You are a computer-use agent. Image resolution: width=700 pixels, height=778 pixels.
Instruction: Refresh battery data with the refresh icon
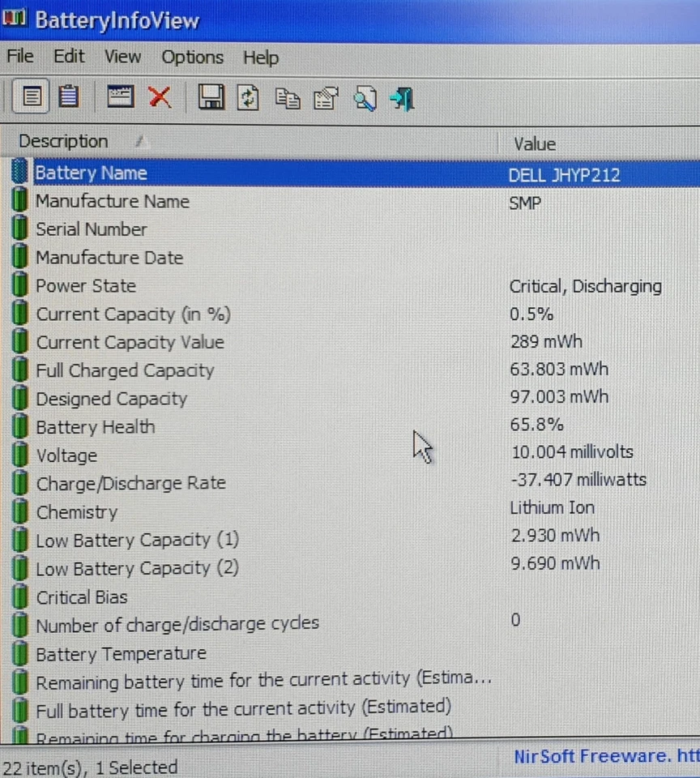247,97
